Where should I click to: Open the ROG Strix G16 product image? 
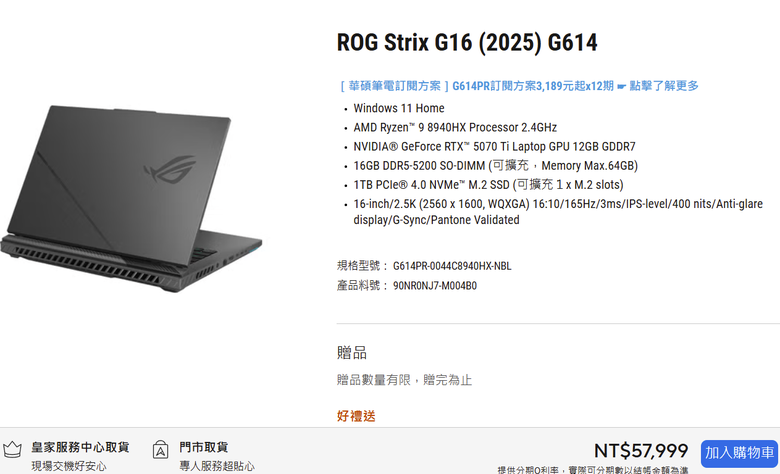[x=131, y=198]
